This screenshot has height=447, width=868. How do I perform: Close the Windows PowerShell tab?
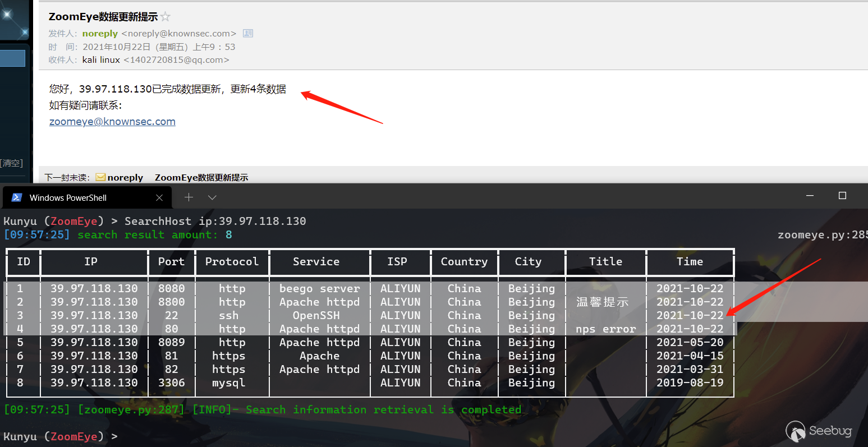[x=159, y=197]
